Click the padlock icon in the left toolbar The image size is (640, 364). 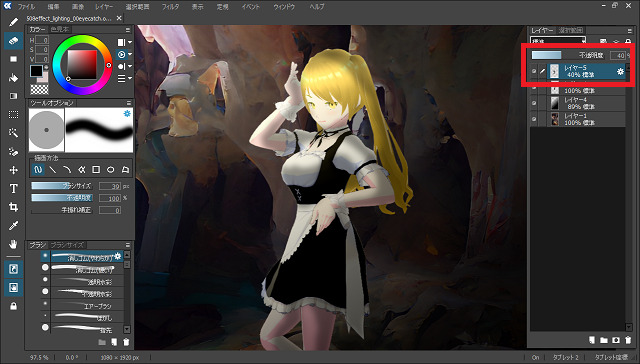point(13,306)
